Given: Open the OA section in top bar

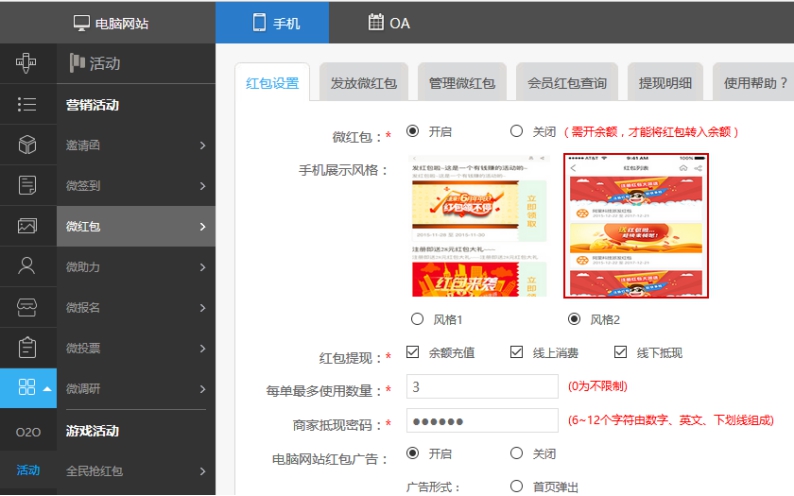Looking at the screenshot, I should pos(388,23).
